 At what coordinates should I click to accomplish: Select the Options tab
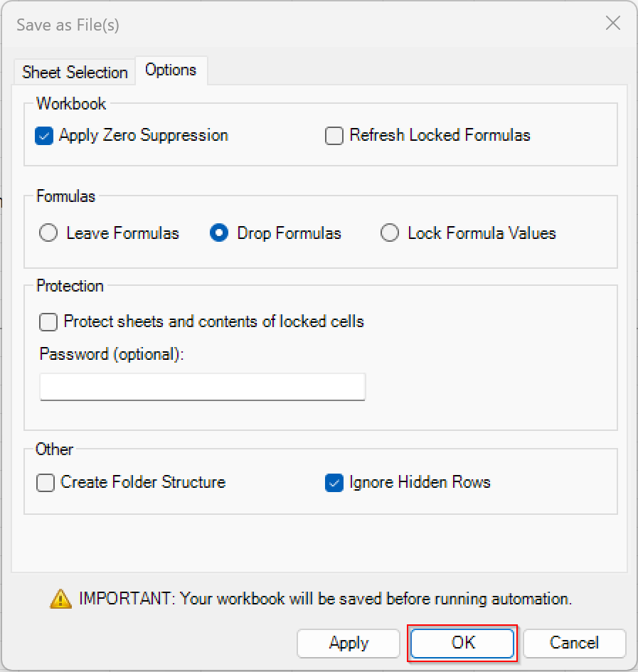tap(171, 70)
